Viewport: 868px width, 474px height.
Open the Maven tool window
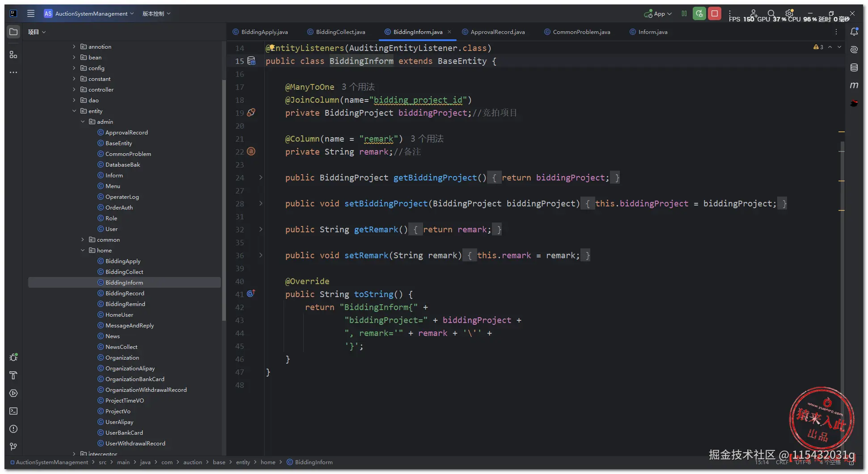click(854, 85)
